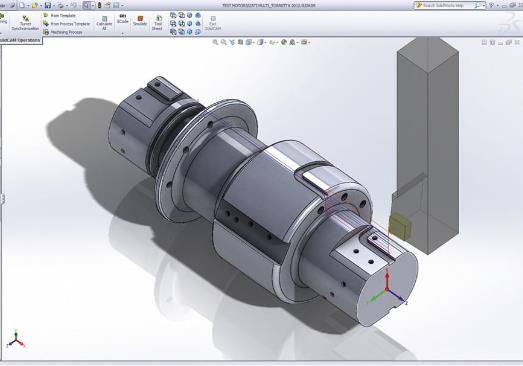Click the Edit Appearance color ball
This screenshot has height=366, width=523.
(284, 42)
